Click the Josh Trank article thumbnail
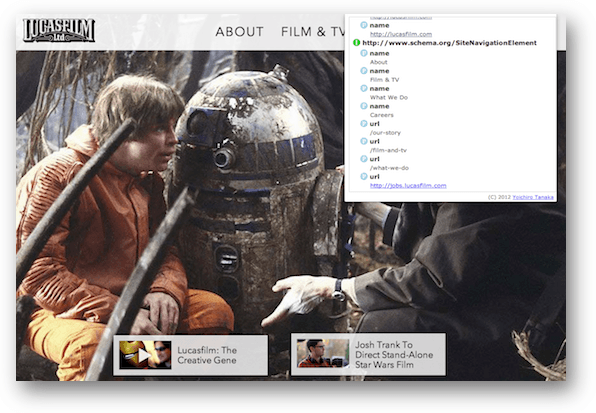 pos(323,353)
